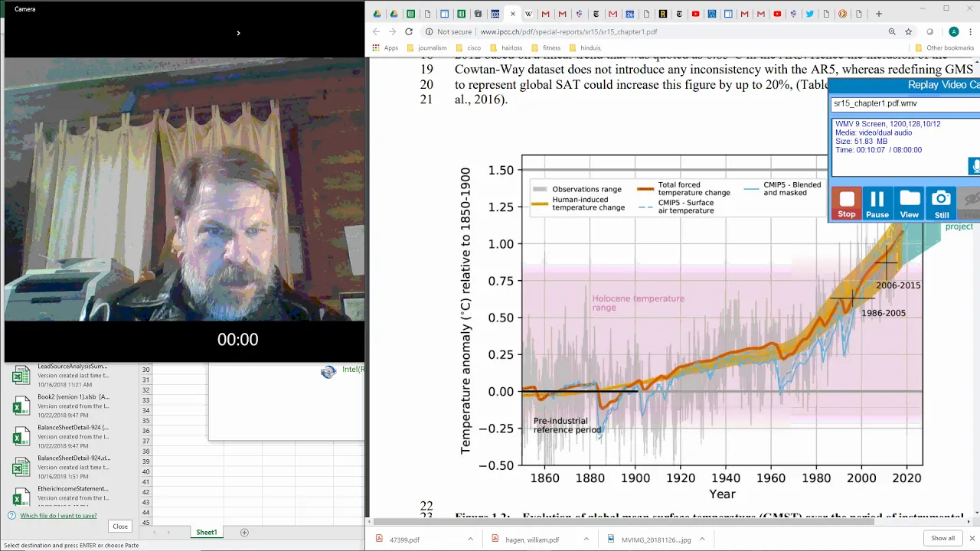The image size is (980, 551).
Task: Go back in Chrome
Action: click(376, 32)
